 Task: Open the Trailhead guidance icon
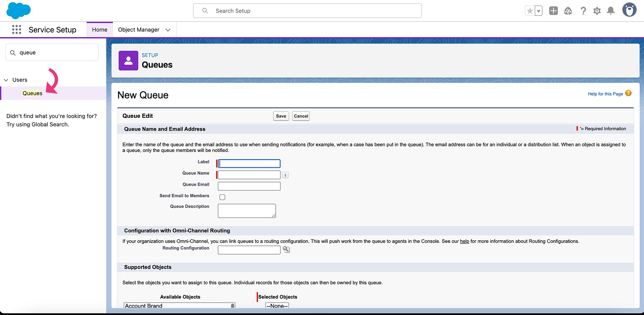568,11
